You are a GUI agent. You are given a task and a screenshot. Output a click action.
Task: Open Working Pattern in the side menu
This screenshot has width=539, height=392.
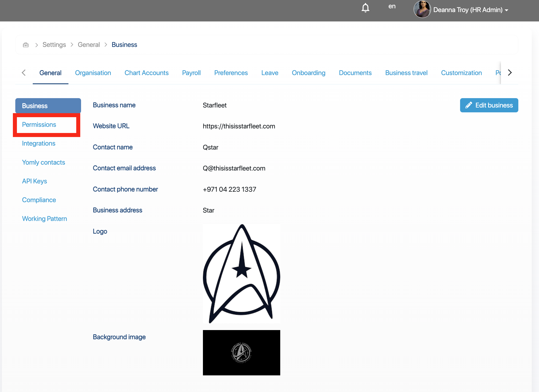[45, 219]
